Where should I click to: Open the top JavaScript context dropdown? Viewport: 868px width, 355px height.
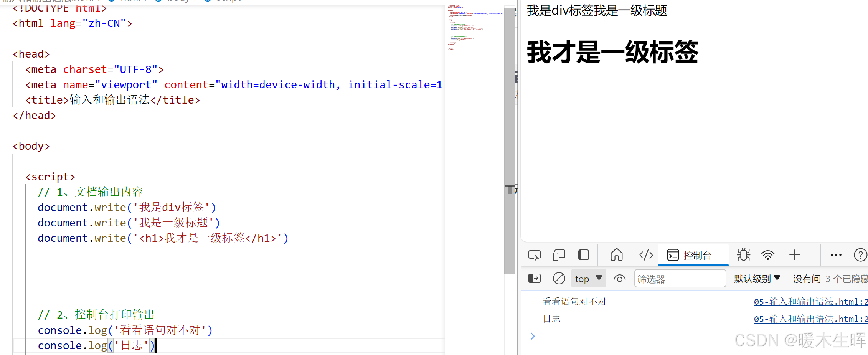point(589,279)
